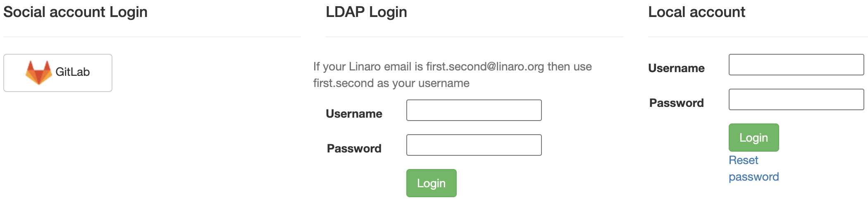
Task: Click the Social account Login heading
Action: 75,12
